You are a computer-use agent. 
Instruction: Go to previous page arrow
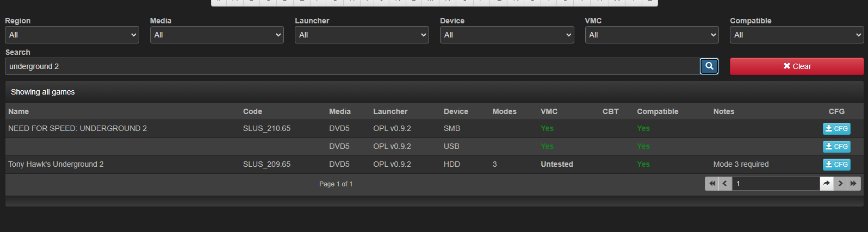725,184
